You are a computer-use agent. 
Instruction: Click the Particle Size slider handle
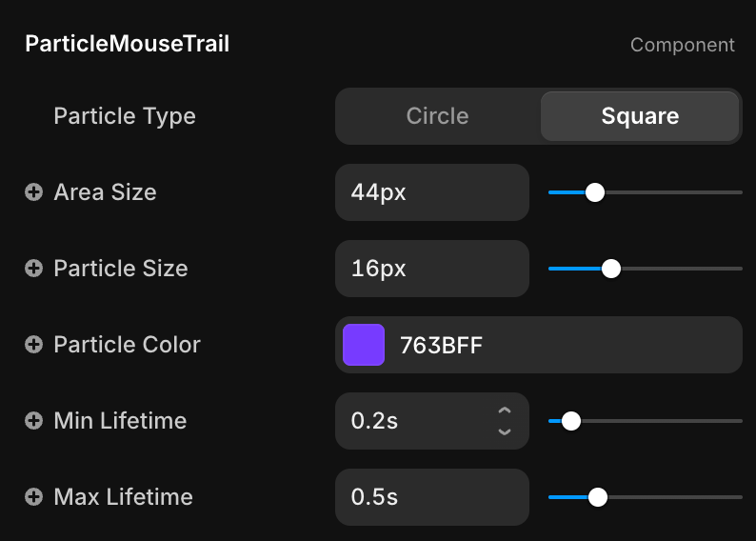click(611, 269)
